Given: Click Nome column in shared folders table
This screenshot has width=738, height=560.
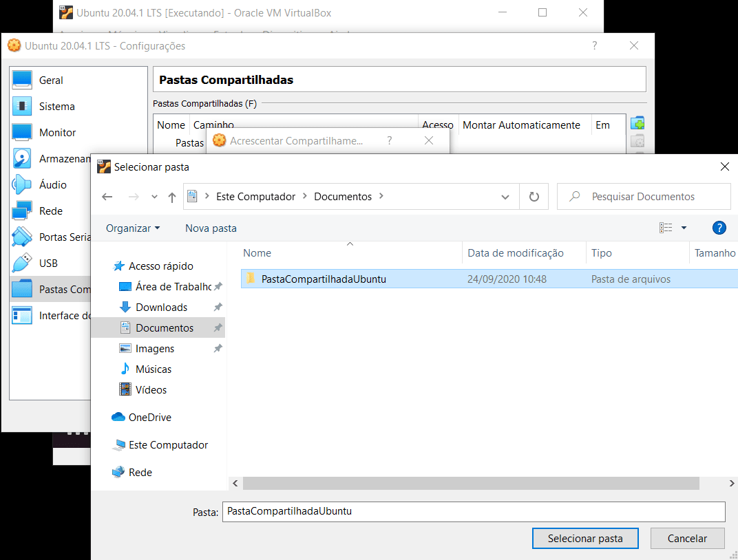Looking at the screenshot, I should click(171, 125).
